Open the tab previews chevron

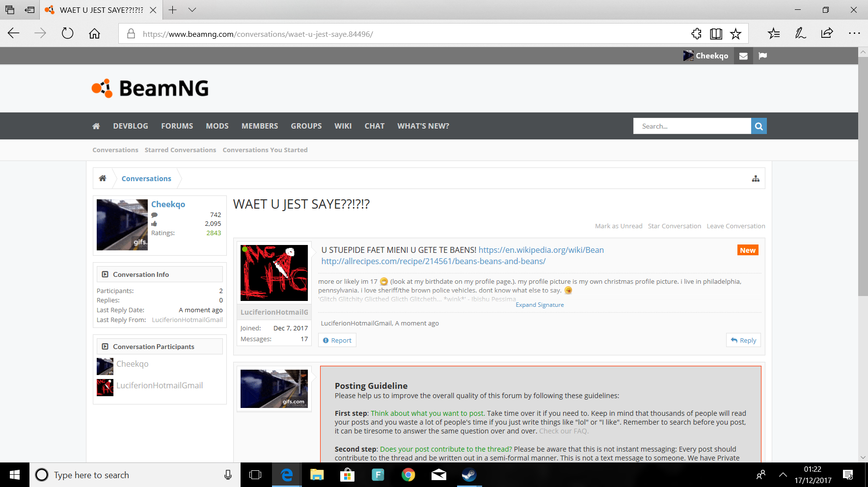point(192,10)
